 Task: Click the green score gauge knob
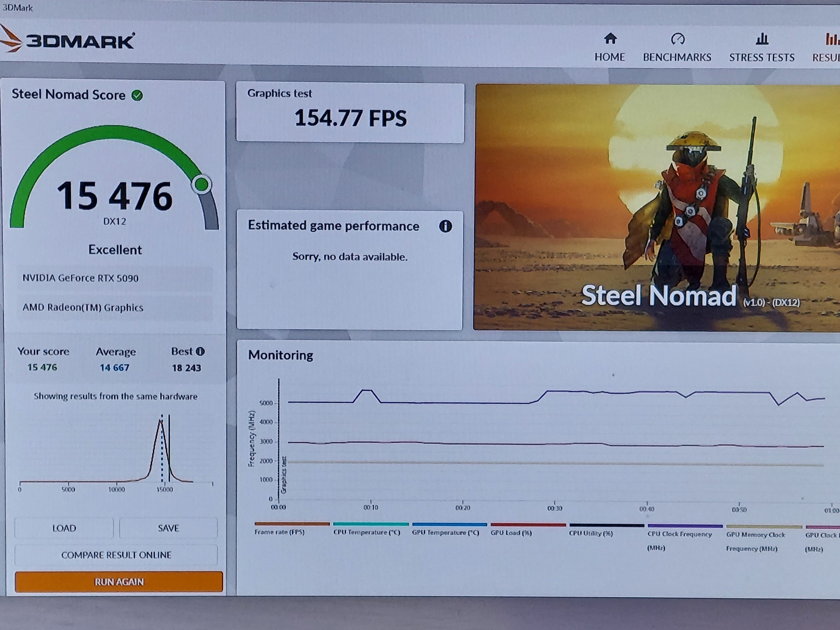point(201,185)
